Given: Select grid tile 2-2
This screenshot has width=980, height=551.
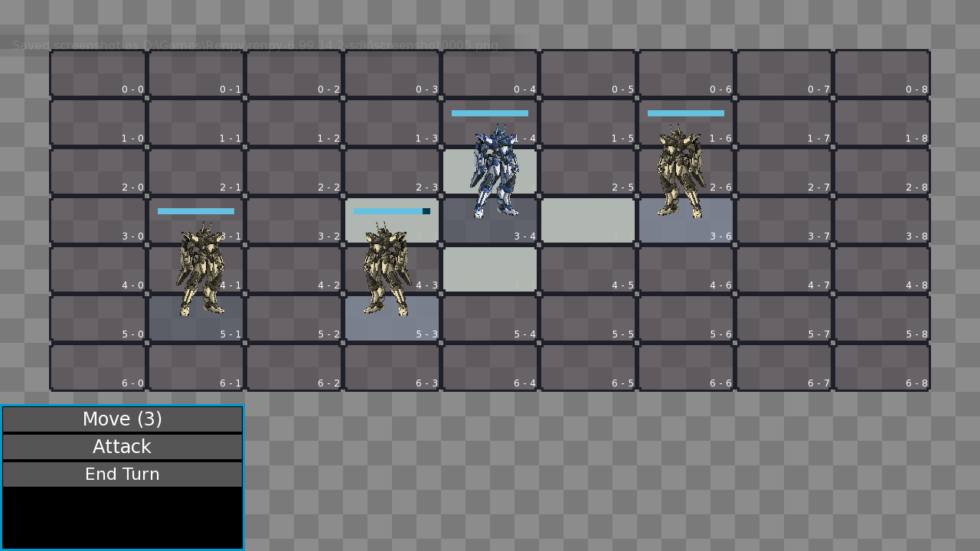Looking at the screenshot, I should pos(294,171).
